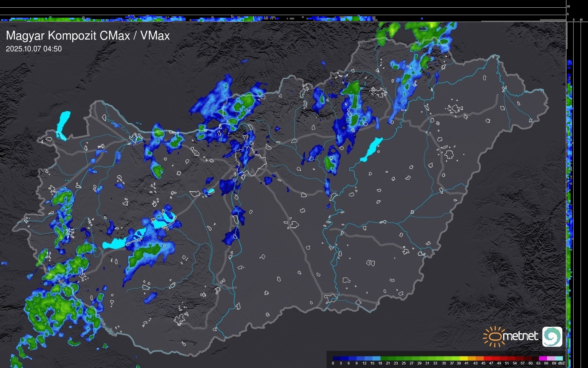Image resolution: width=588 pixels, height=368 pixels.
Task: Click the Magyar Kompozit CMax / VMax title
Action: tap(88, 36)
